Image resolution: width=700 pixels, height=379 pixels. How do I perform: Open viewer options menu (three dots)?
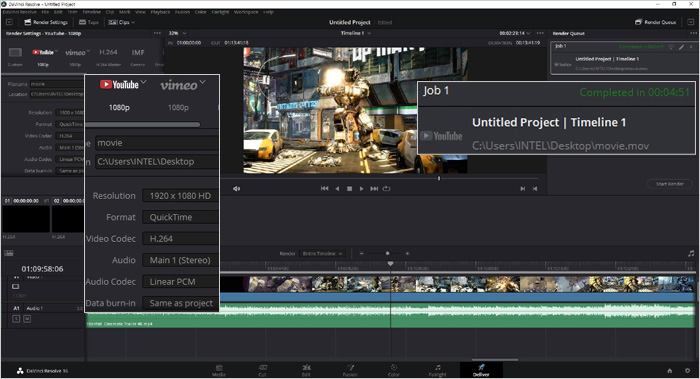(540, 33)
